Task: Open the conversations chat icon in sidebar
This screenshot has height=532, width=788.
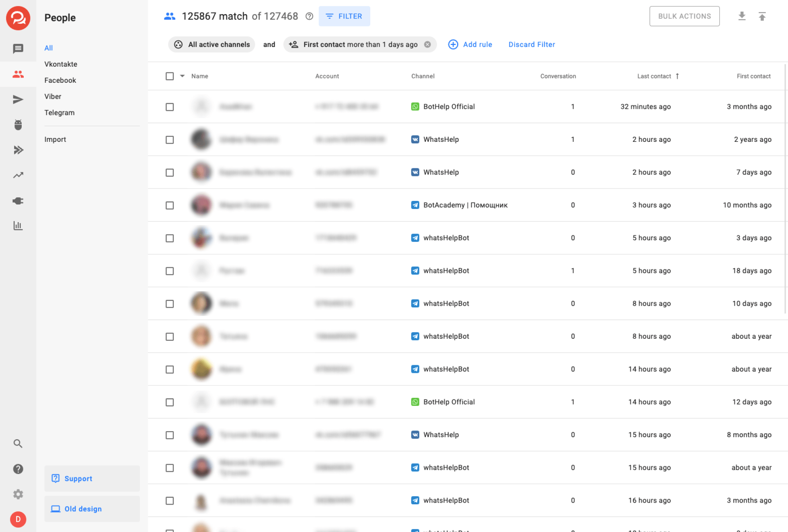Action: pos(18,49)
